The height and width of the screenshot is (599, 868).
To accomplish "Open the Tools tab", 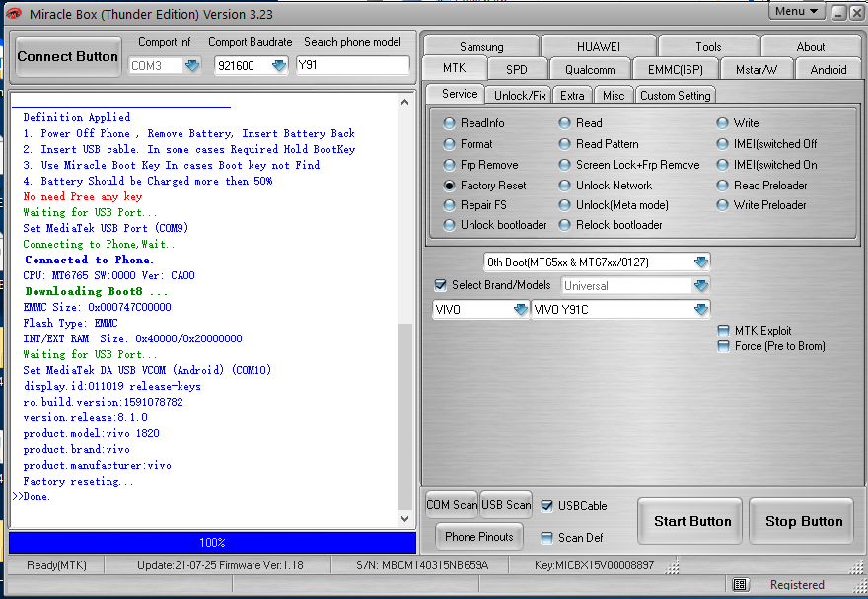I will coord(708,46).
